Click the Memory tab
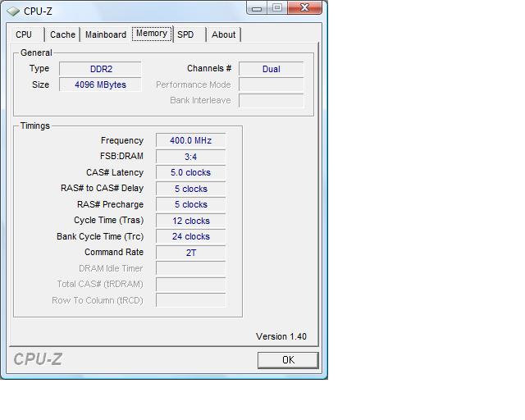The width and height of the screenshot is (525, 420). click(x=152, y=34)
